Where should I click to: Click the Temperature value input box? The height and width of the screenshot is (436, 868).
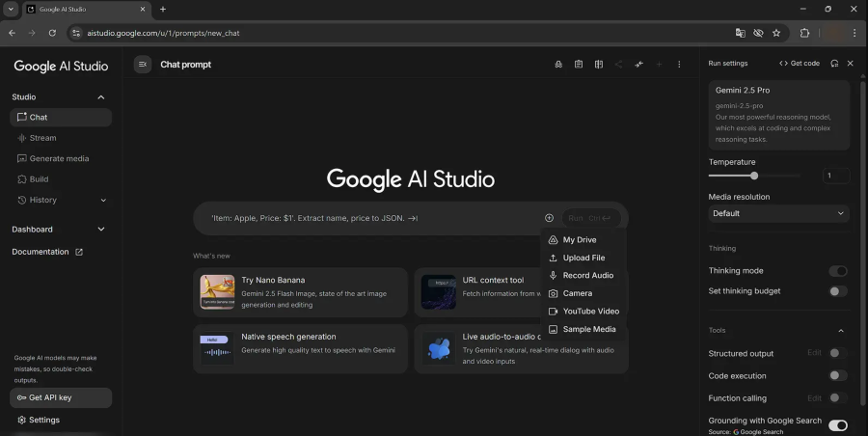click(836, 176)
